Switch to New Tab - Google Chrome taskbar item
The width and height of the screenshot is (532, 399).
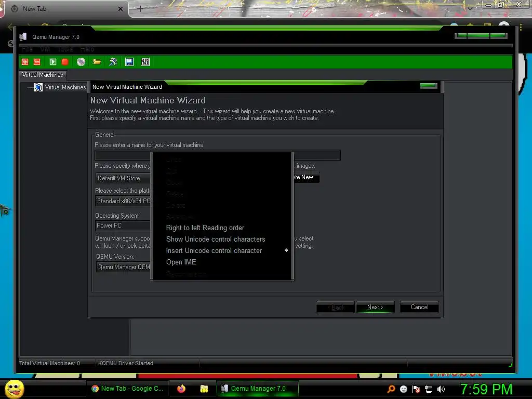click(x=128, y=389)
